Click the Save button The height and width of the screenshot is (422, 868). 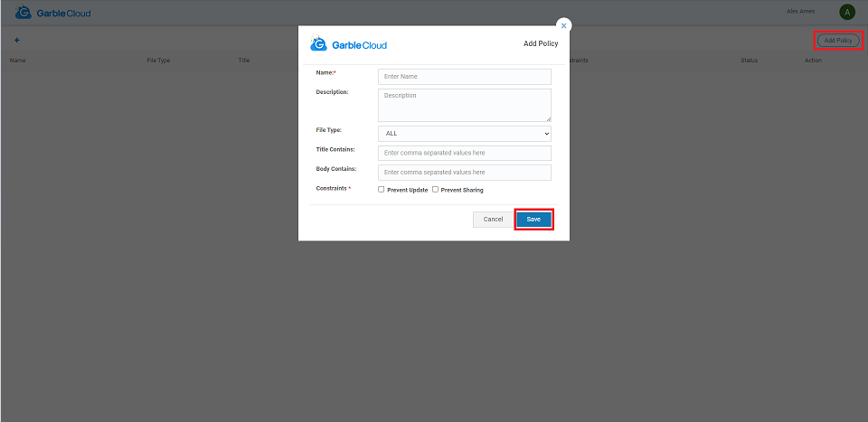tap(533, 219)
